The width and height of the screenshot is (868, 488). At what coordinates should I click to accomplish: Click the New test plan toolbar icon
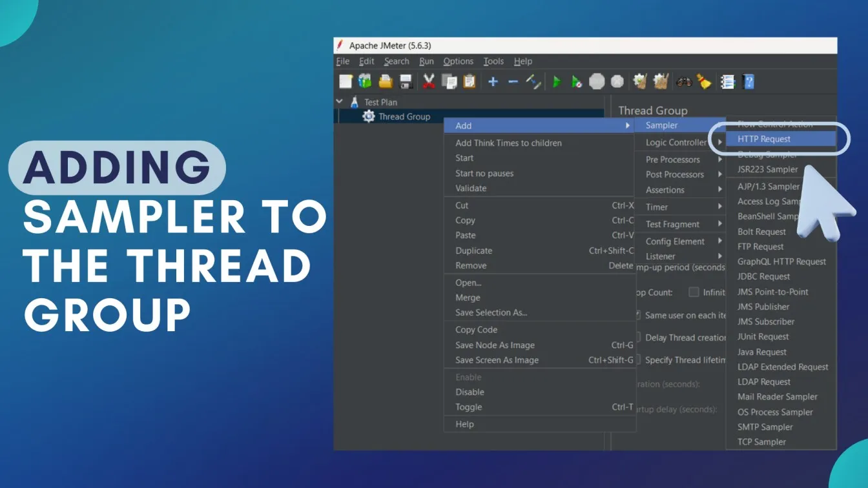pyautogui.click(x=346, y=81)
